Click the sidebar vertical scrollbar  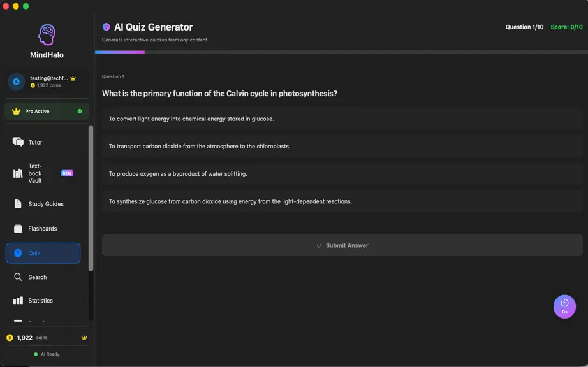coord(91,199)
